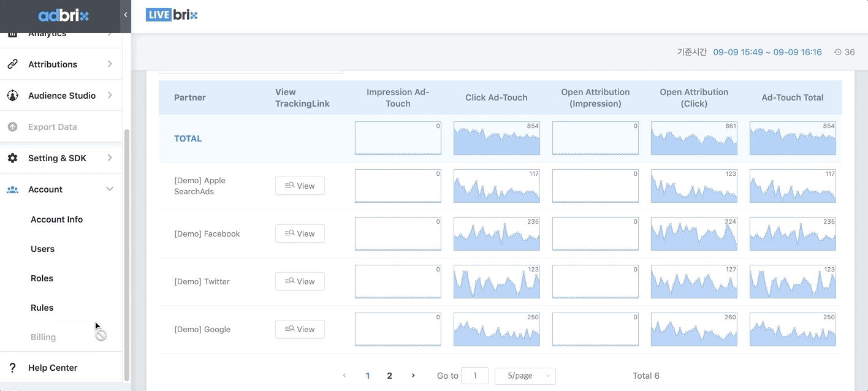868x391 pixels.
Task: Click the TOTAL Click Ad-Touch chart
Action: (x=497, y=139)
